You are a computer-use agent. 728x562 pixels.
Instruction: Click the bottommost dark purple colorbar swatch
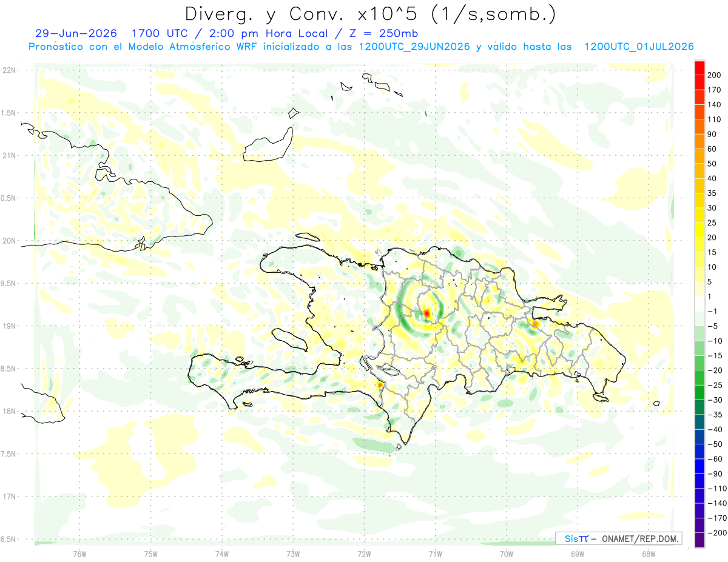tap(699, 540)
